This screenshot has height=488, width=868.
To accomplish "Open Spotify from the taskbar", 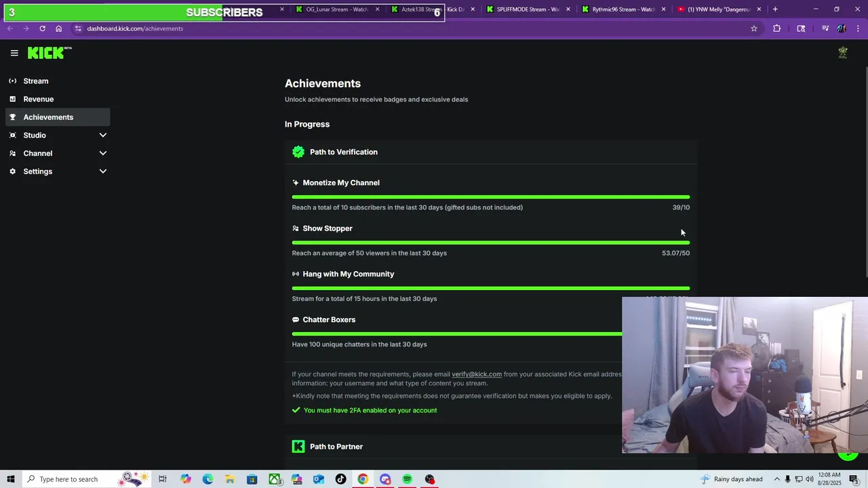I will point(407,479).
